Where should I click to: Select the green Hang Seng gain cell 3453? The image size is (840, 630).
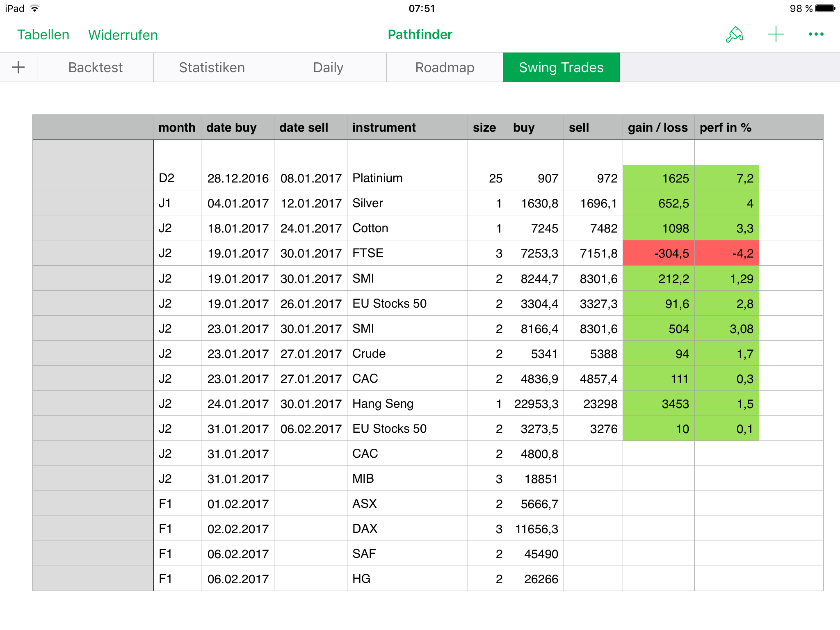tap(658, 404)
